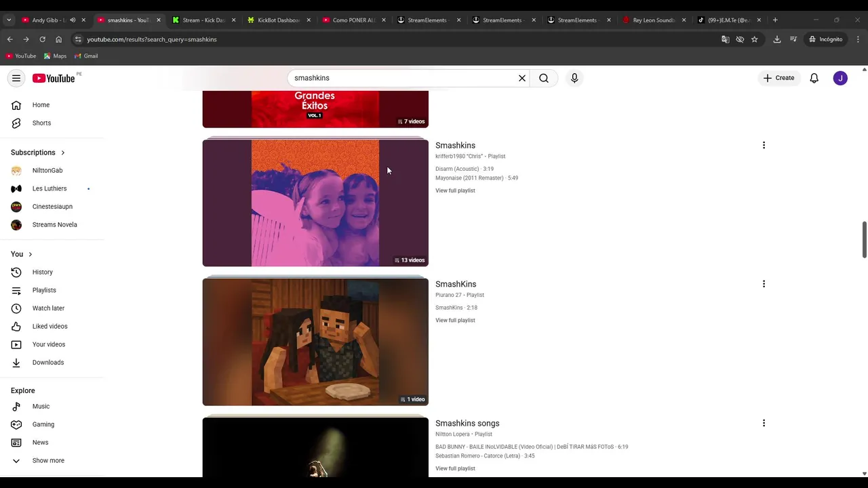Open more options for krifferb1980's Smashkins playlist
This screenshot has width=868, height=488.
pos(764,146)
